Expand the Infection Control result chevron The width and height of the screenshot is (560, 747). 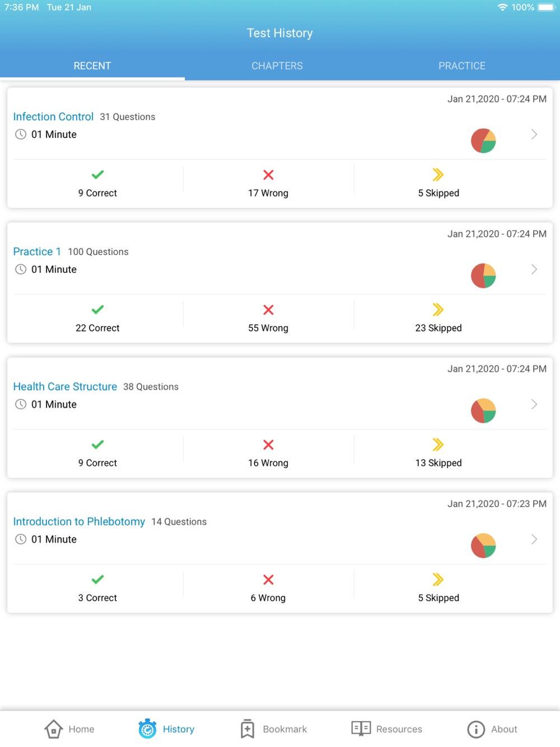tap(534, 134)
